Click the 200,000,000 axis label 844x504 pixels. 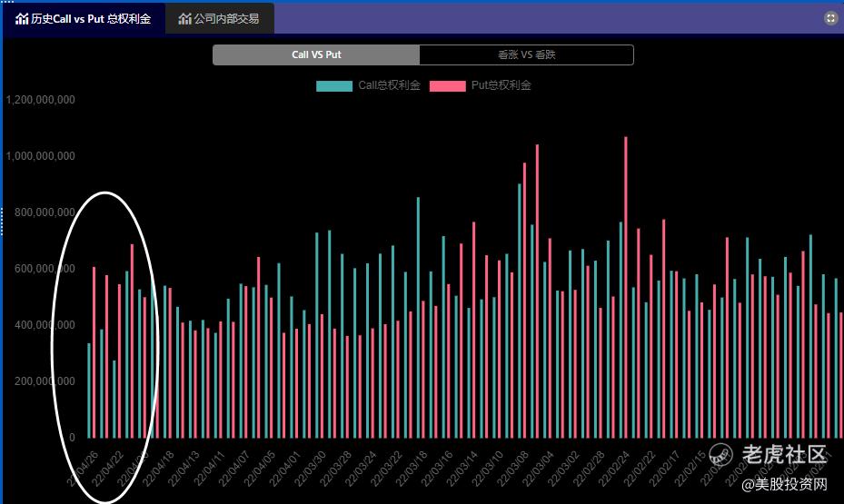45,381
